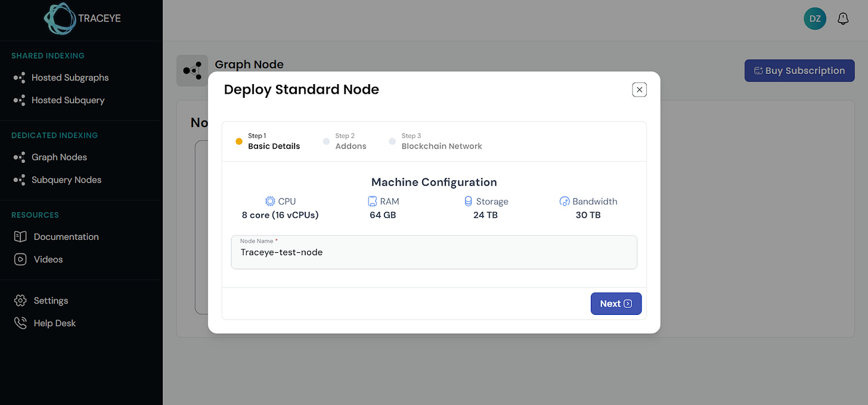The height and width of the screenshot is (405, 868).
Task: Open the Documentation page
Action: coord(56,237)
